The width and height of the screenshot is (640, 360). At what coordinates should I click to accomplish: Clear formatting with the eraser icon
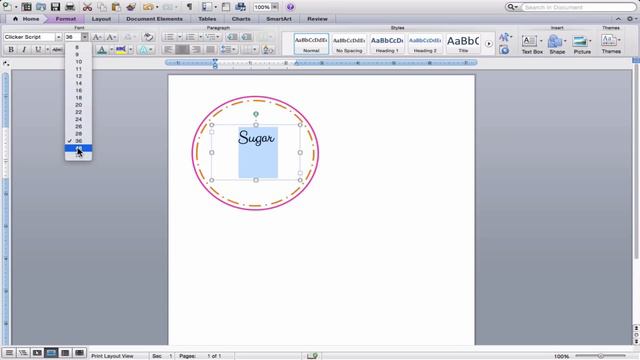149,37
